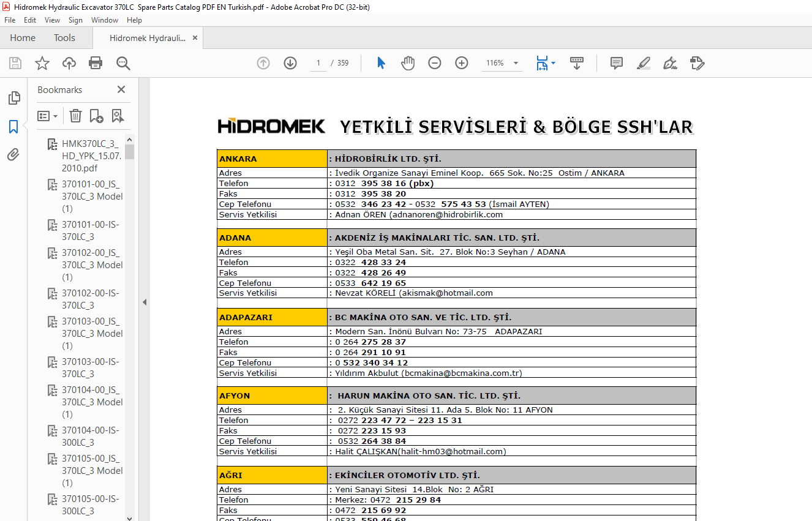Open the scrolling mode keyboard icon

[x=577, y=63]
